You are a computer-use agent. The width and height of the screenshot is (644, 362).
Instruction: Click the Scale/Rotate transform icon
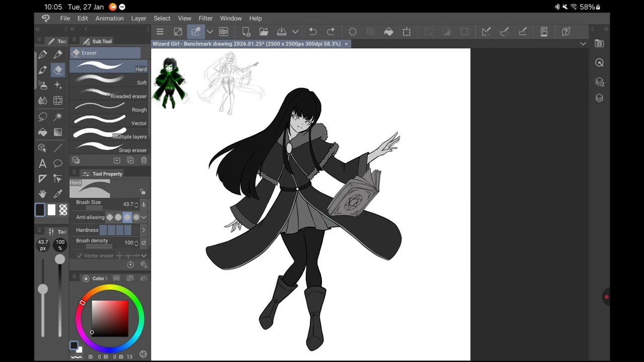(407, 32)
